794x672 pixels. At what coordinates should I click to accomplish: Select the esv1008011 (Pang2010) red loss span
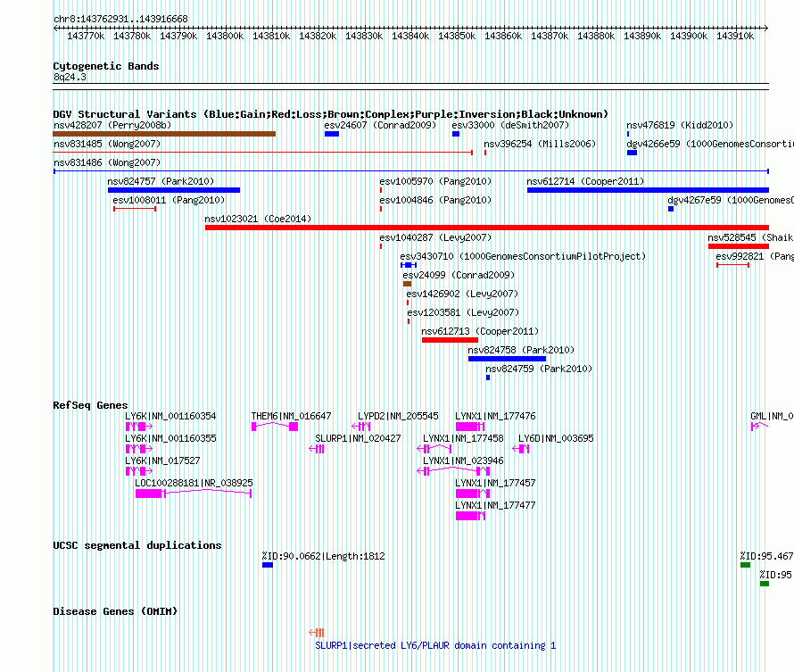point(135,209)
